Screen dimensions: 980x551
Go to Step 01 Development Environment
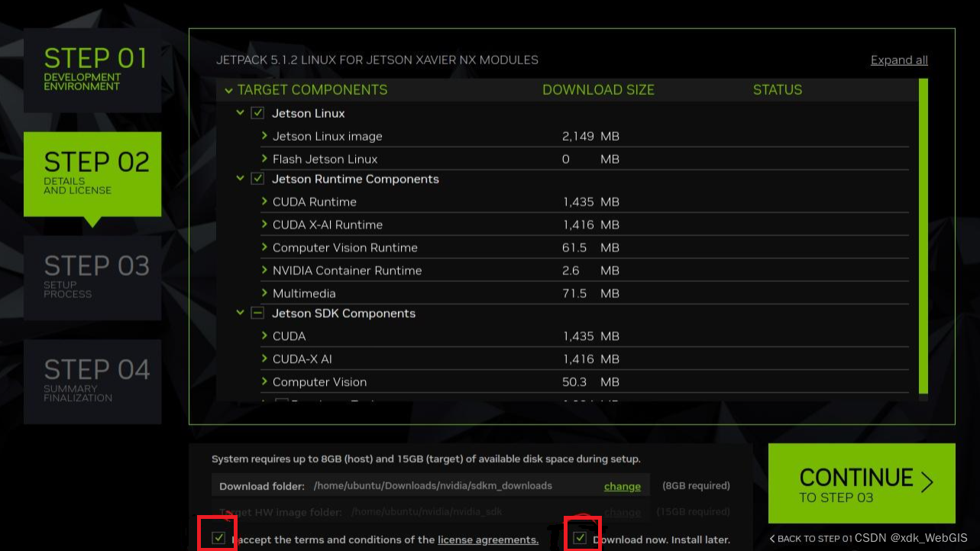(92, 70)
